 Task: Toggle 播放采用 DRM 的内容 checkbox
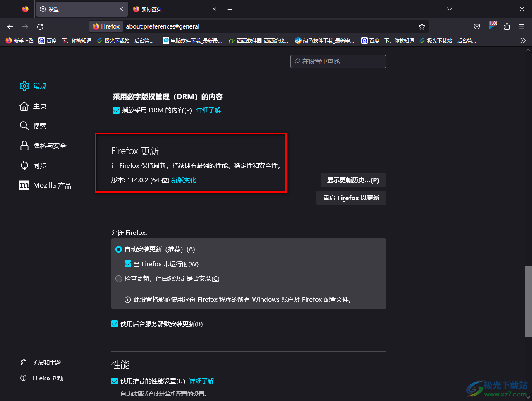(x=116, y=110)
